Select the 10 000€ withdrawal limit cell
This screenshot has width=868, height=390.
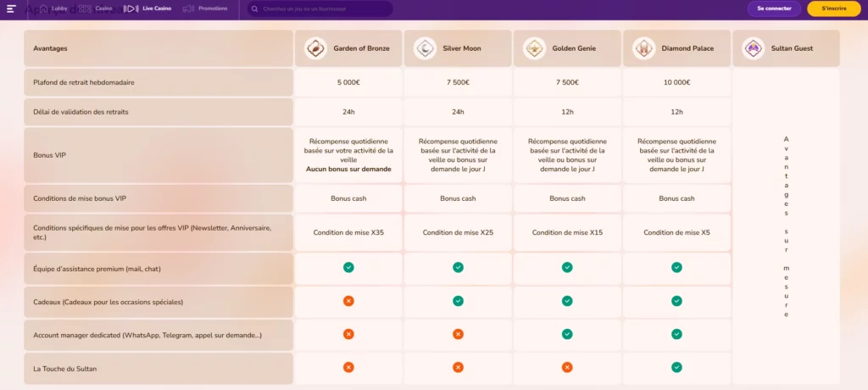click(x=676, y=82)
